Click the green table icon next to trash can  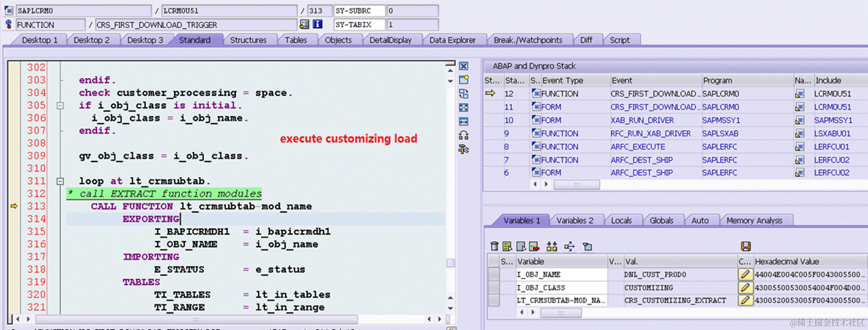point(507,246)
